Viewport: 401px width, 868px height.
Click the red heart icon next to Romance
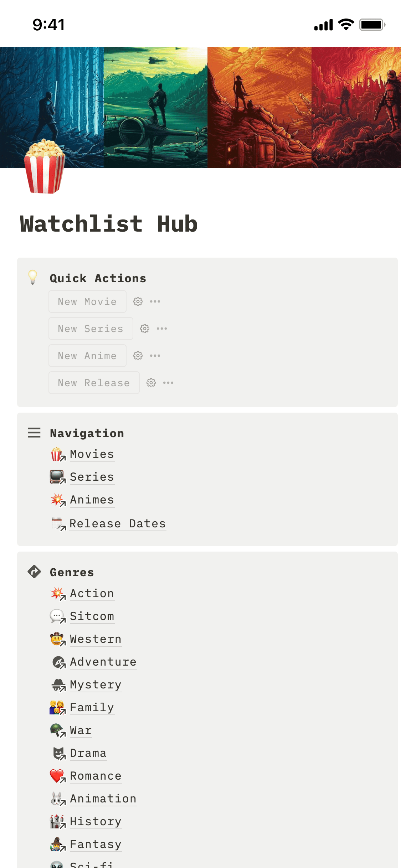[56, 776]
